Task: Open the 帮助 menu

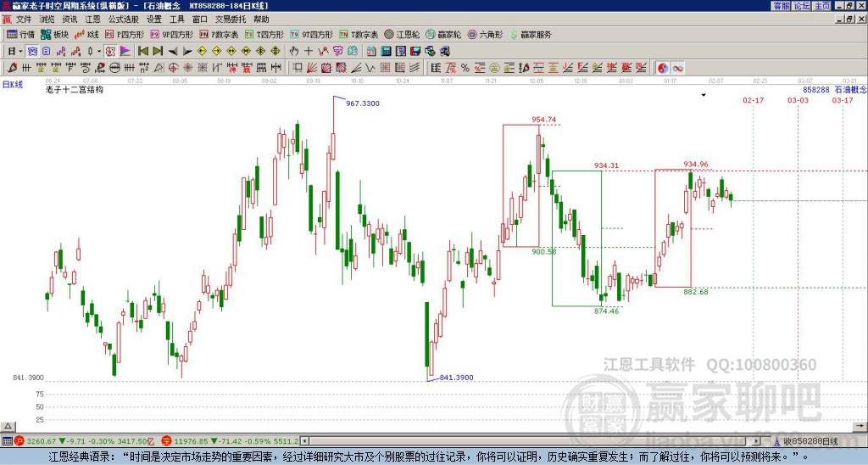Action: pos(261,20)
